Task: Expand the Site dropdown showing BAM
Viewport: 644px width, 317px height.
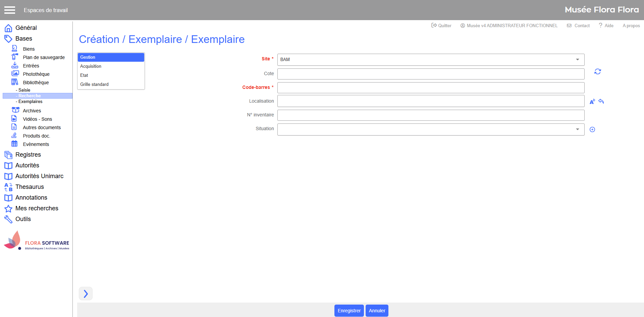Action: [x=431, y=60]
